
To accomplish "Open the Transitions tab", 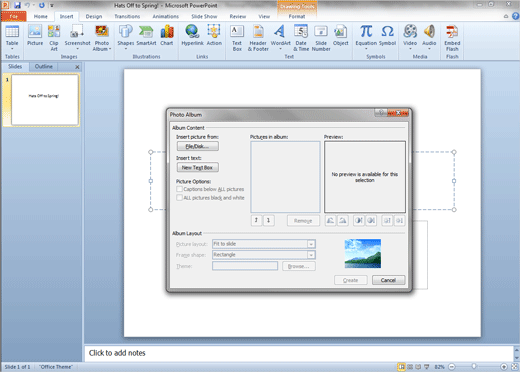I will click(127, 16).
